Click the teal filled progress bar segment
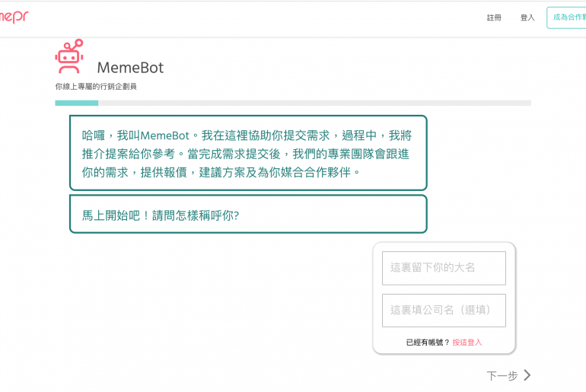 [x=76, y=103]
